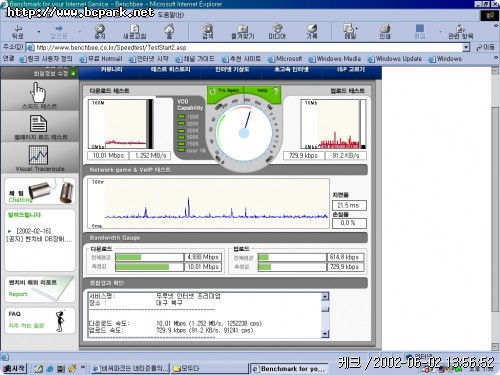Open the Media toolbar button
The width and height of the screenshot is (500, 375).
[277, 31]
